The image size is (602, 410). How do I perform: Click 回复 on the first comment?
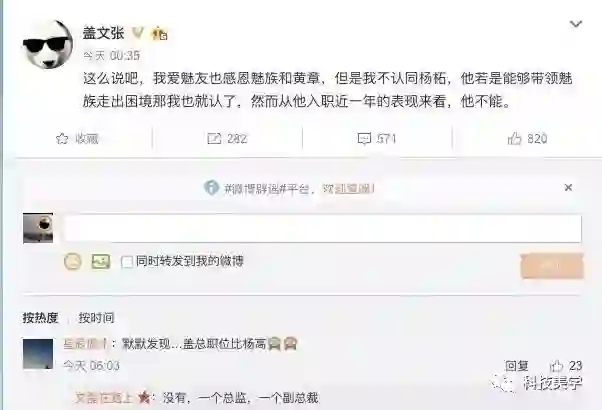pos(516,365)
